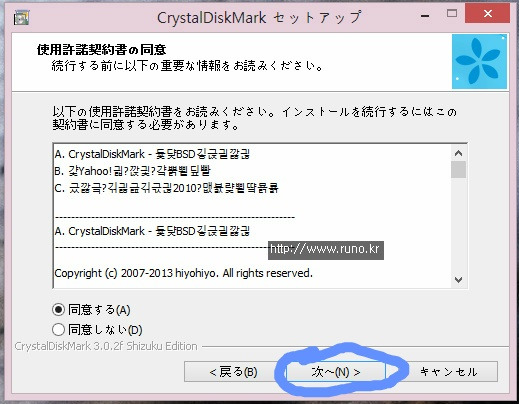Click license line starting with B. Yahoo!

click(132, 171)
